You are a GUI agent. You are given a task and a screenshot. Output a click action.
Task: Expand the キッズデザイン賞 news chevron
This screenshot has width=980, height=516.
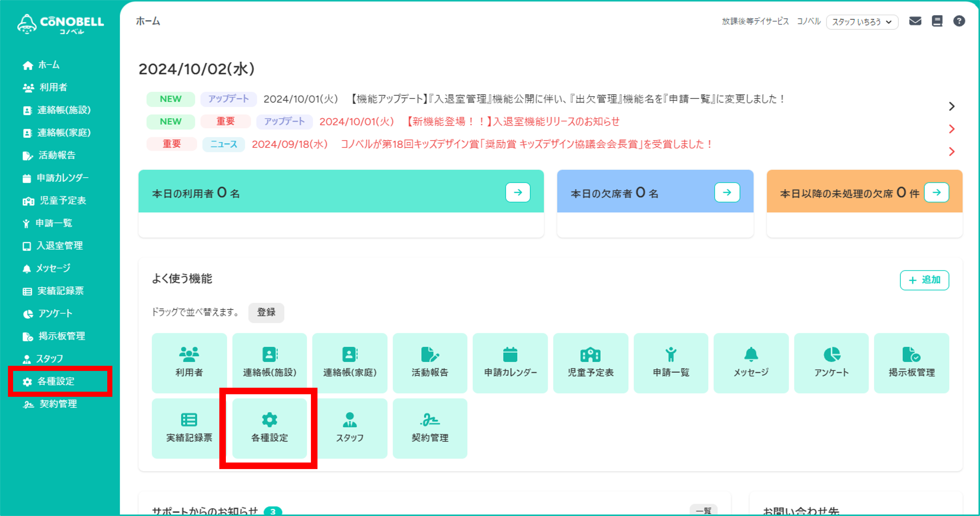click(952, 152)
